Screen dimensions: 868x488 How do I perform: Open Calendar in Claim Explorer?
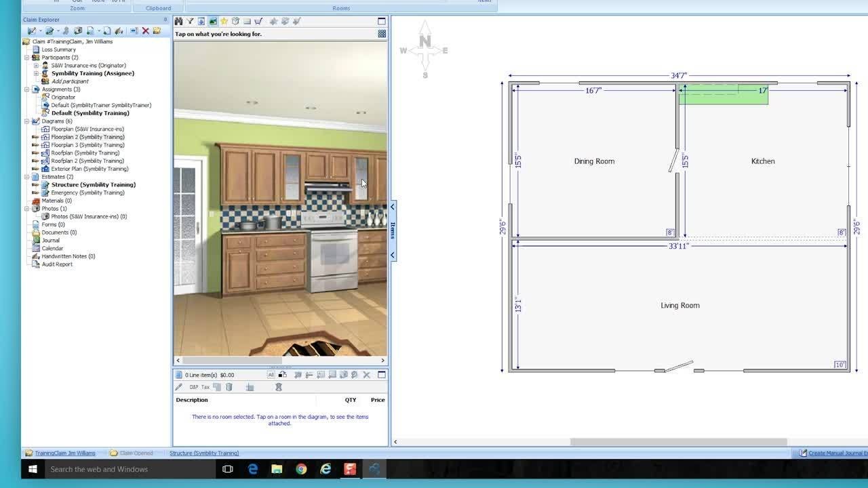[x=52, y=249]
